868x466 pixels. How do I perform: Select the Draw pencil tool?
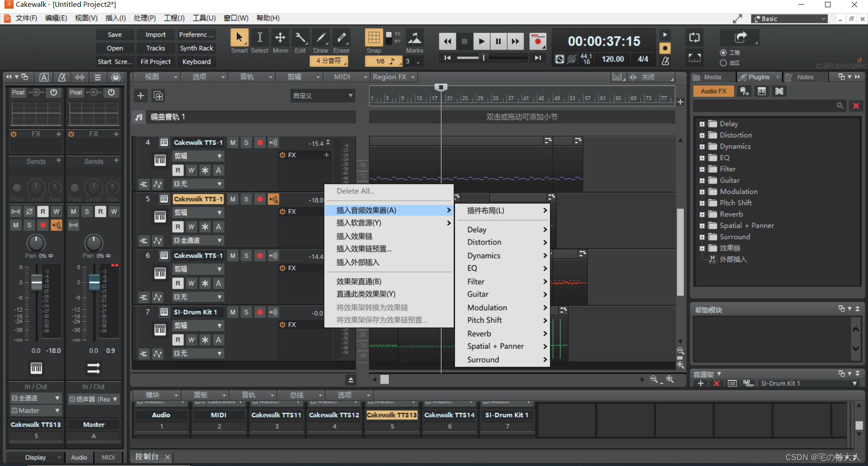[321, 38]
